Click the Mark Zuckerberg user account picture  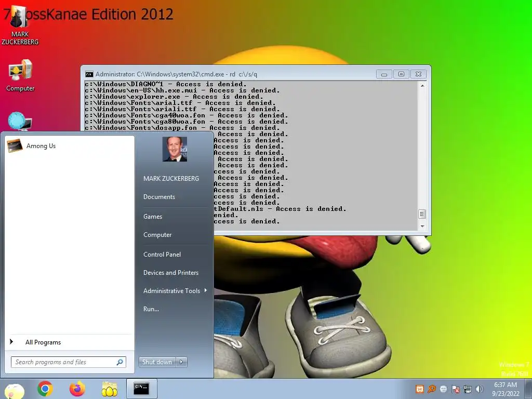(175, 149)
